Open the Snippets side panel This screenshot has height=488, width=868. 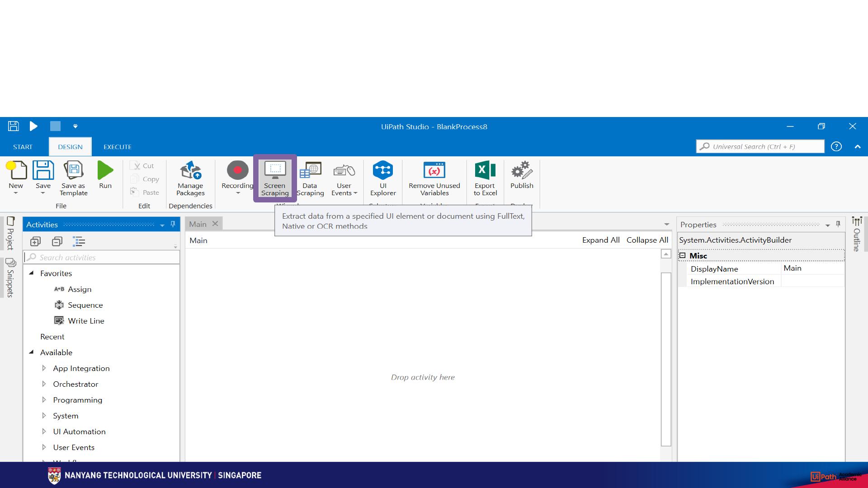10,277
